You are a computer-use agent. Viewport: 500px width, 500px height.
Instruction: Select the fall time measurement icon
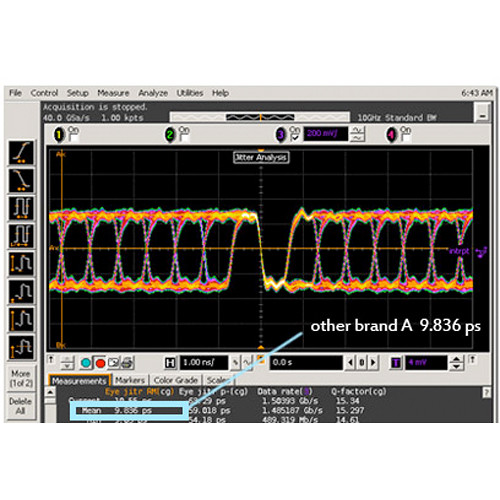(21, 180)
